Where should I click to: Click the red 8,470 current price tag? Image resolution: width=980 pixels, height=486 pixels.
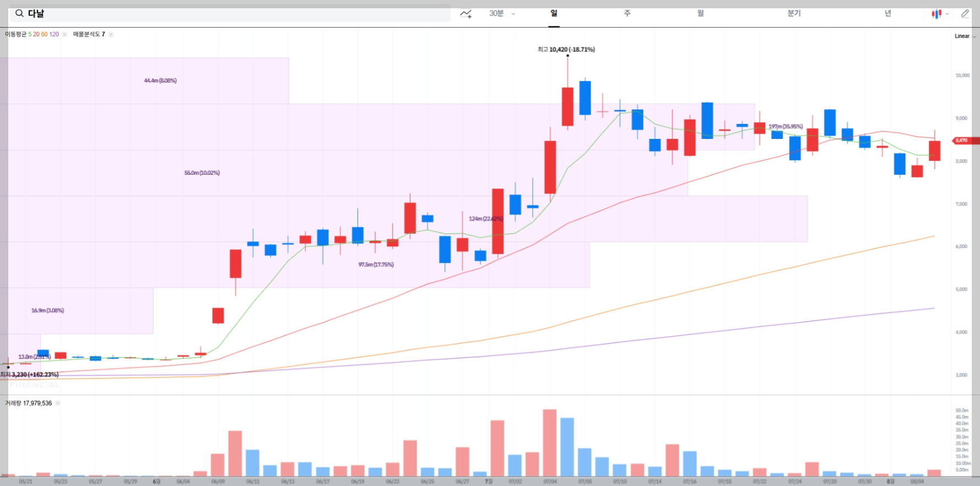(x=966, y=141)
